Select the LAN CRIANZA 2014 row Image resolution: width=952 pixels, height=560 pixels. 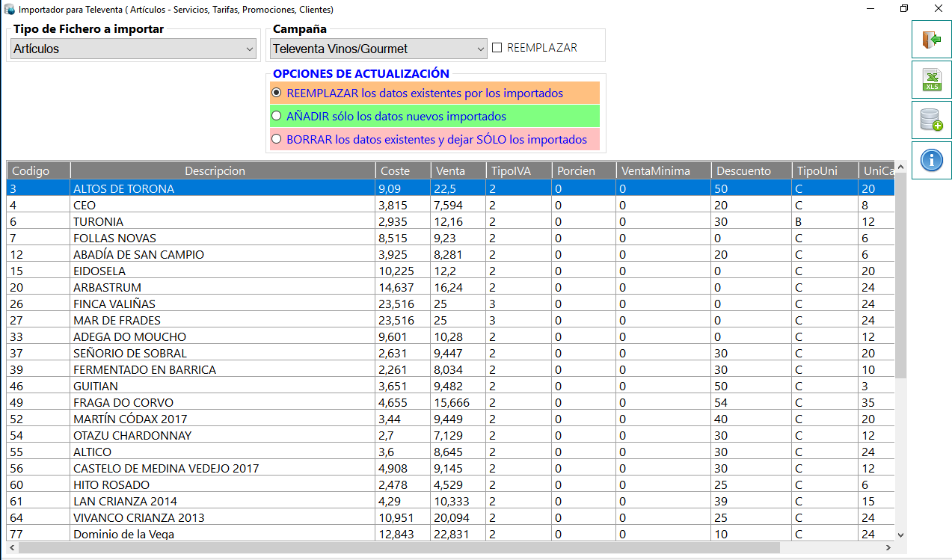click(451, 501)
